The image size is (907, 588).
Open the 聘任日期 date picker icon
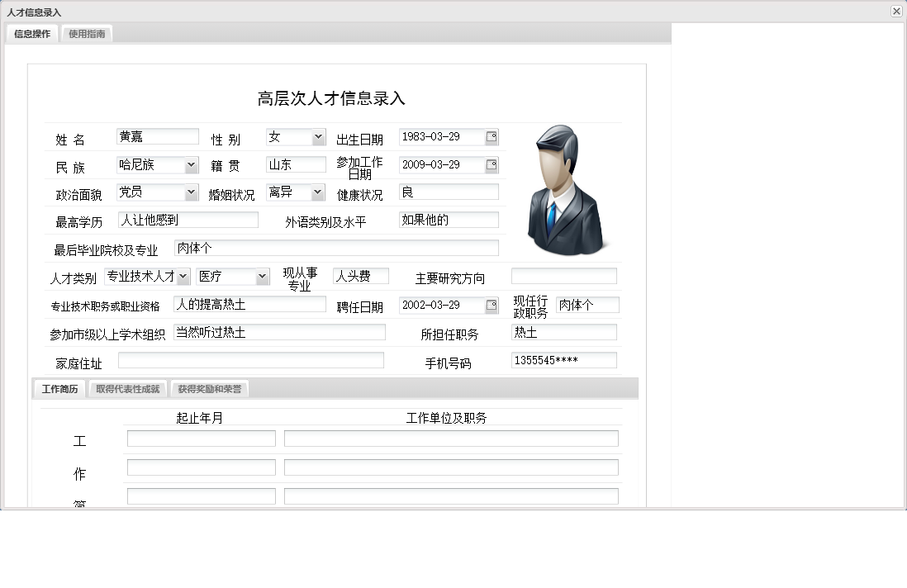pos(493,305)
